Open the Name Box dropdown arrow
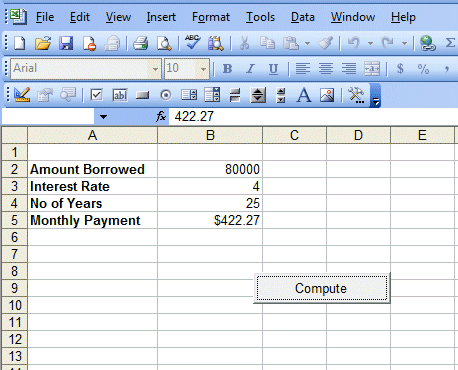 pos(103,117)
